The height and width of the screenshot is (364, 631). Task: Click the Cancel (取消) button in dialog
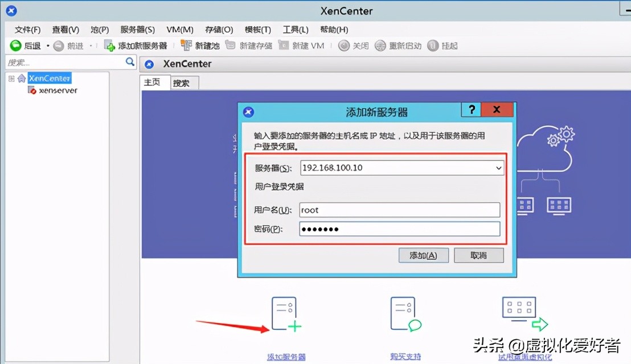click(479, 255)
